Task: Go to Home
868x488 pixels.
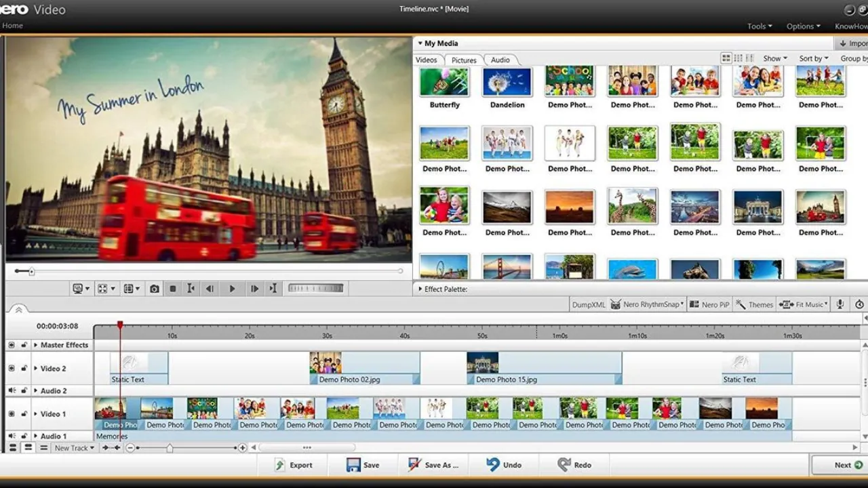Action: pyautogui.click(x=12, y=26)
